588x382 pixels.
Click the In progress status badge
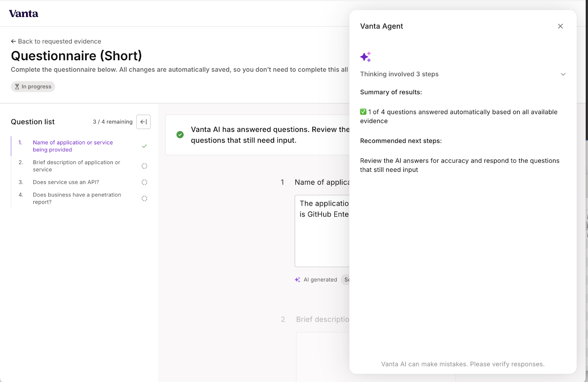coord(33,87)
